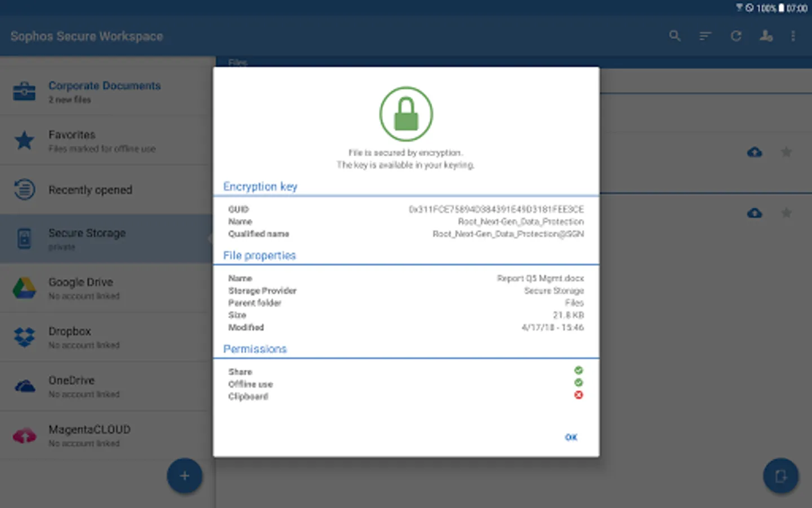812x508 pixels.
Task: Click the Favorites star icon in sidebar
Action: [x=24, y=140]
